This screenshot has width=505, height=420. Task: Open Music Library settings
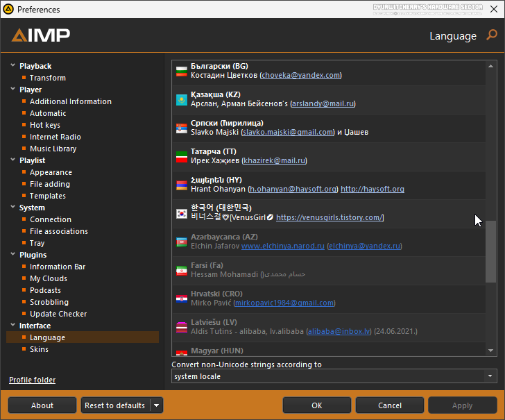point(53,149)
